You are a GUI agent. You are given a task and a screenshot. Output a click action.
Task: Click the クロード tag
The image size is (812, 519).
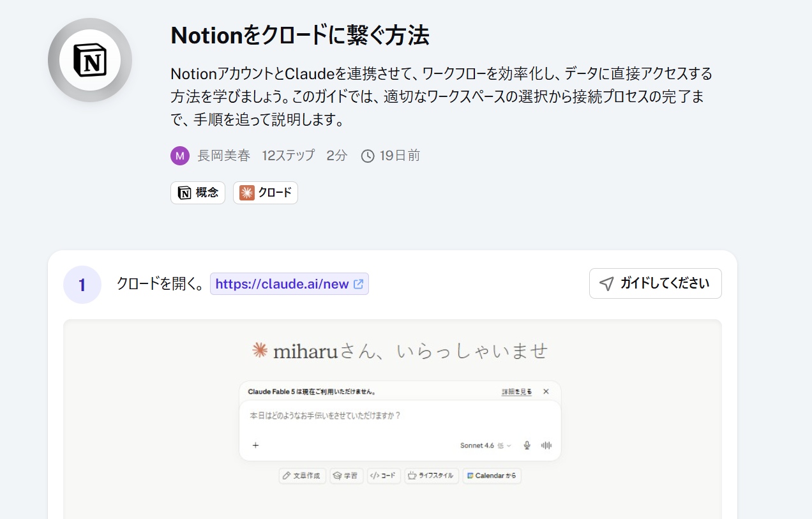(266, 193)
